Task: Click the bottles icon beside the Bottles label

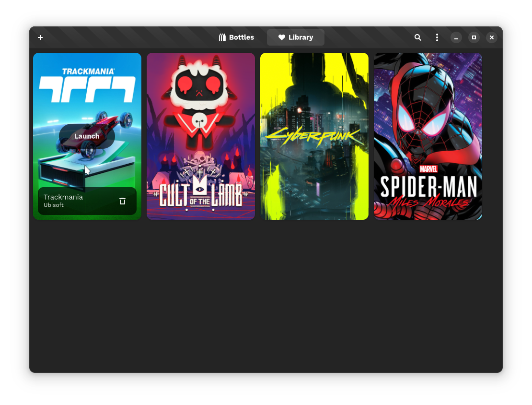Action: click(222, 37)
